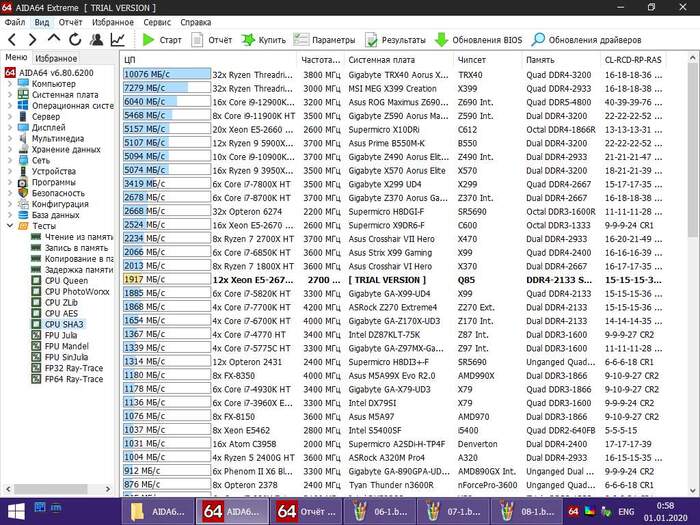700x525 pixels.
Task: Switch to the Избранное sidebar tab
Action: coord(56,58)
